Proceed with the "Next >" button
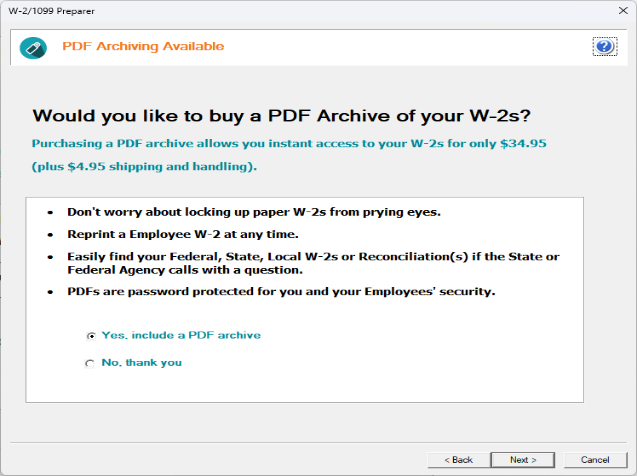637x476 pixels. point(523,459)
